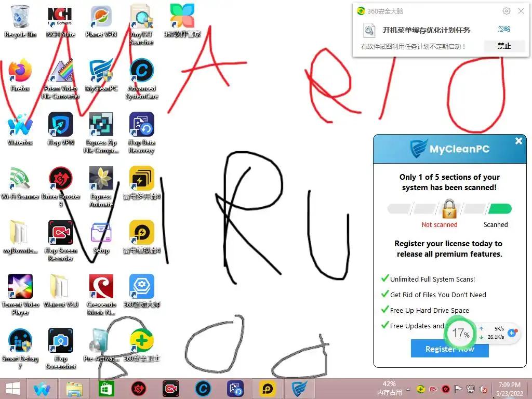Open File Explorer from the taskbar
Screen dimensions: 532x399
pos(74,389)
